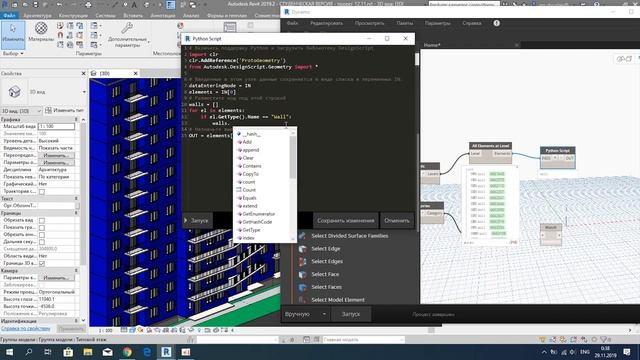The image size is (640, 360).
Task: Switch to Revit via taskbar icon
Action: point(166,352)
